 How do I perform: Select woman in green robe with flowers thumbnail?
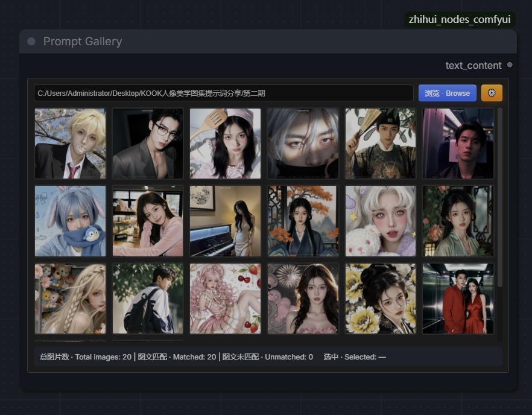pyautogui.click(x=458, y=221)
